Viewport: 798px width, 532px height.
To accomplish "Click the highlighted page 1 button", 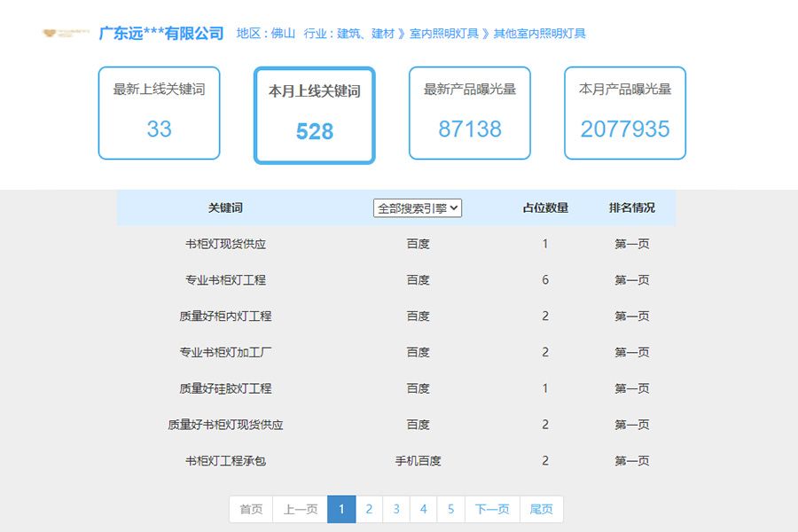I will point(341,509).
